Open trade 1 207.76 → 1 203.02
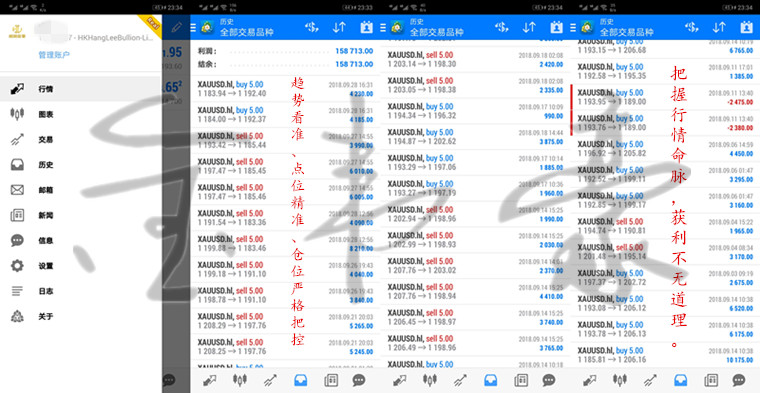Screen dimensions: 760x393 point(475,266)
